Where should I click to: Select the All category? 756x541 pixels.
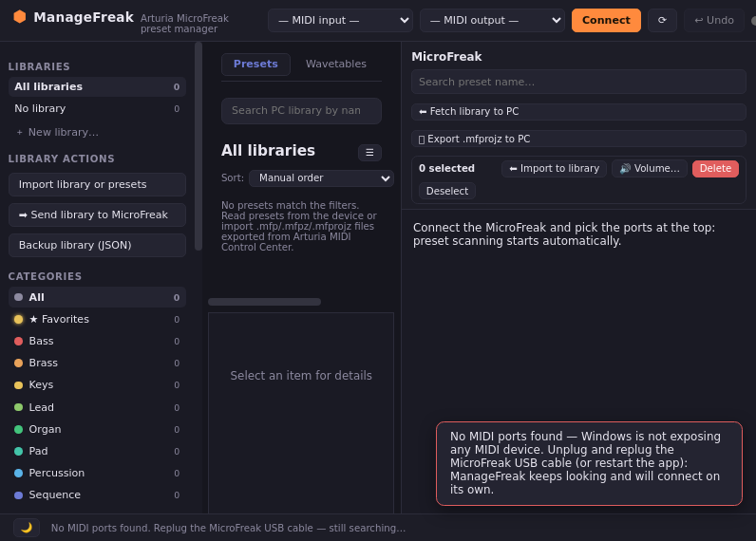coord(97,297)
